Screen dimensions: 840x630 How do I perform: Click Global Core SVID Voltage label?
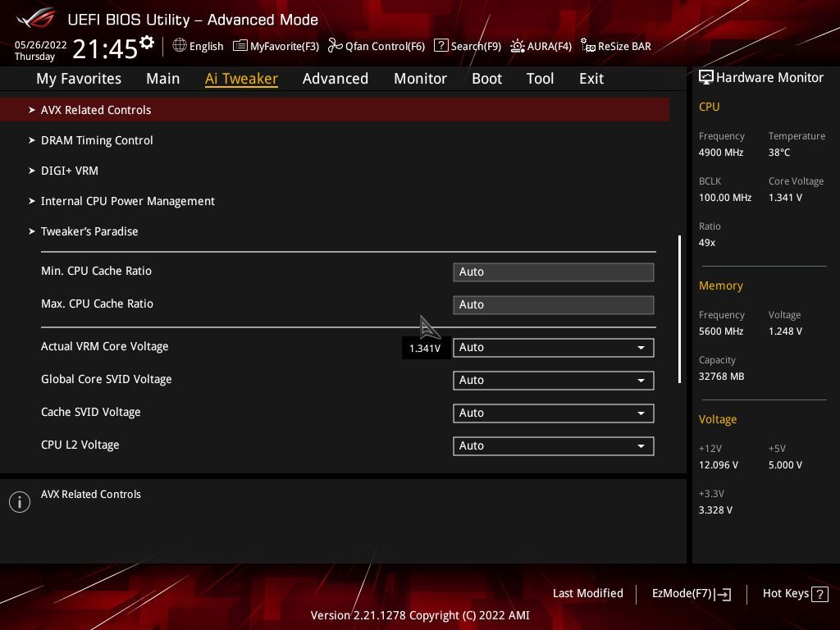coord(106,379)
